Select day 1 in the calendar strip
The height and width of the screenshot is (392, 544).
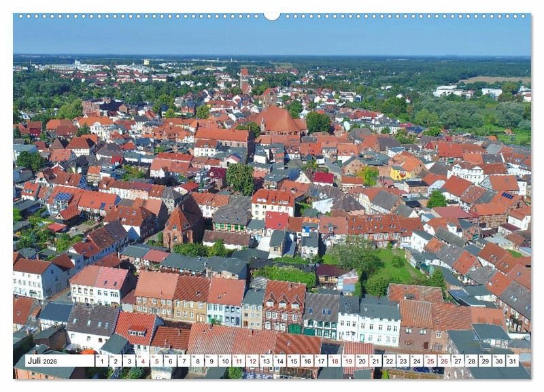102,361
